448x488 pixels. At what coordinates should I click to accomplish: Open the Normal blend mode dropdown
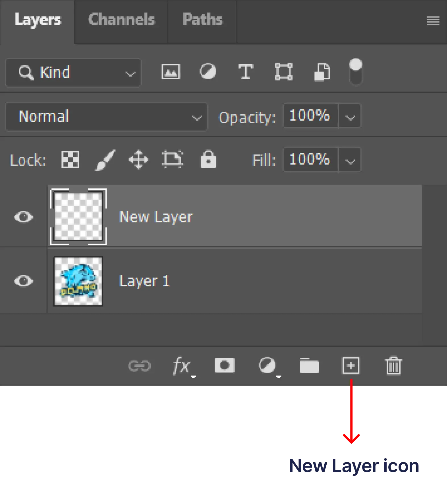point(107,117)
